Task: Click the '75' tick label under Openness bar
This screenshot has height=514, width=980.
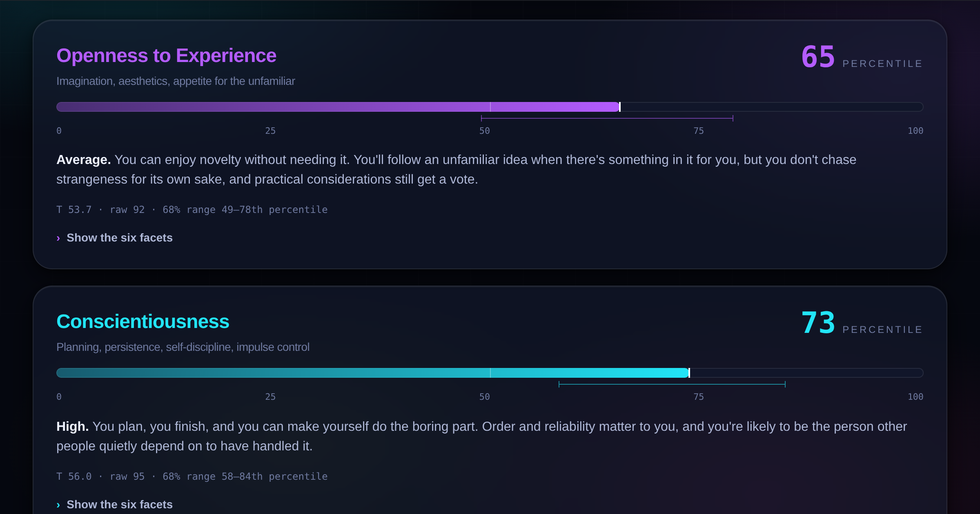Action: tap(699, 131)
